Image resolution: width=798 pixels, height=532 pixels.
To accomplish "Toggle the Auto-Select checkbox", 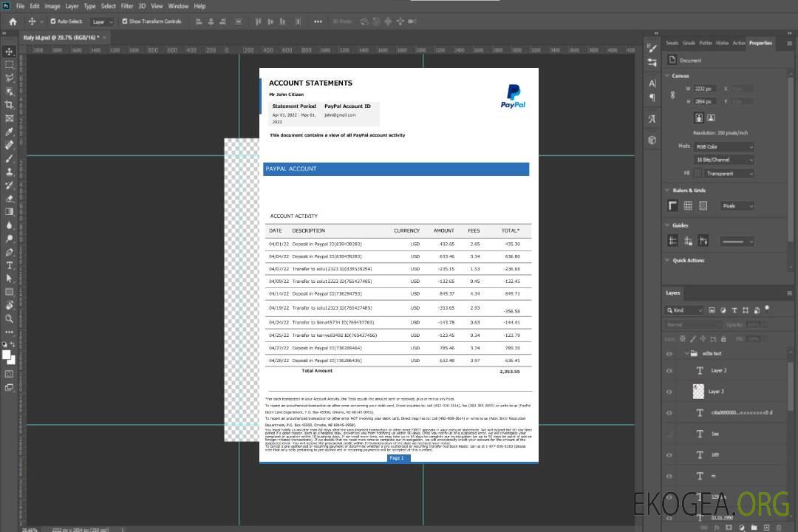I will 52,21.
